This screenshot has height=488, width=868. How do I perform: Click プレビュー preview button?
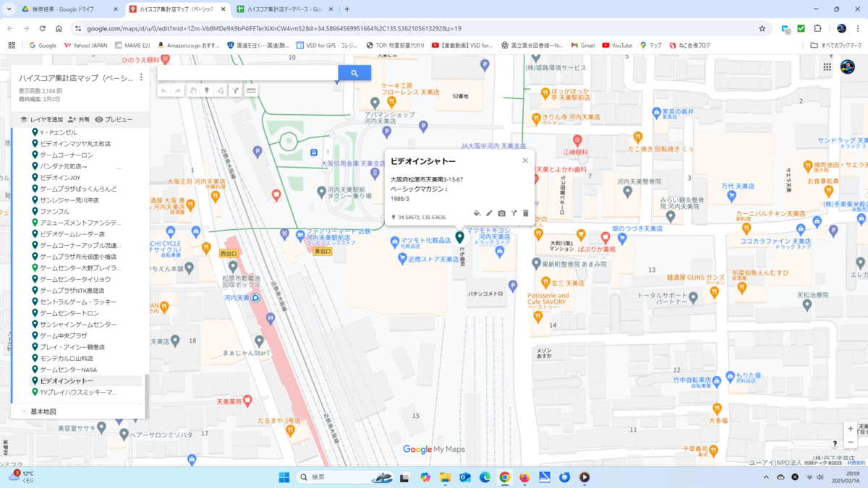(x=114, y=119)
